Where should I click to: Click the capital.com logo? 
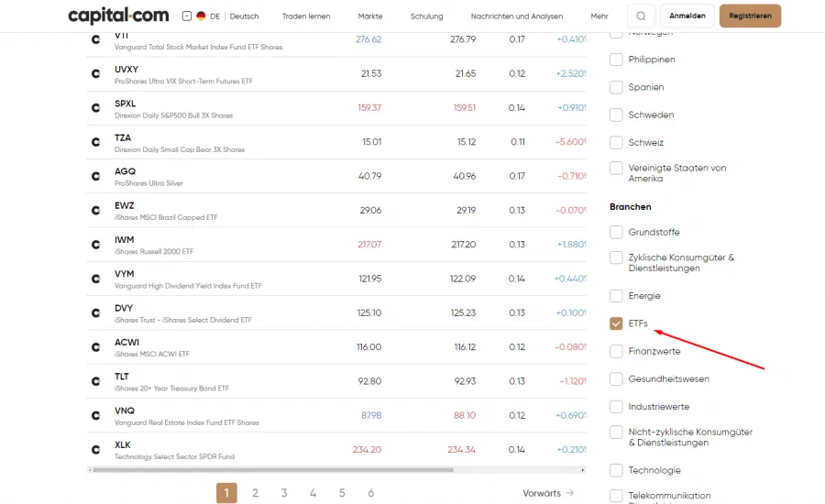click(x=118, y=16)
